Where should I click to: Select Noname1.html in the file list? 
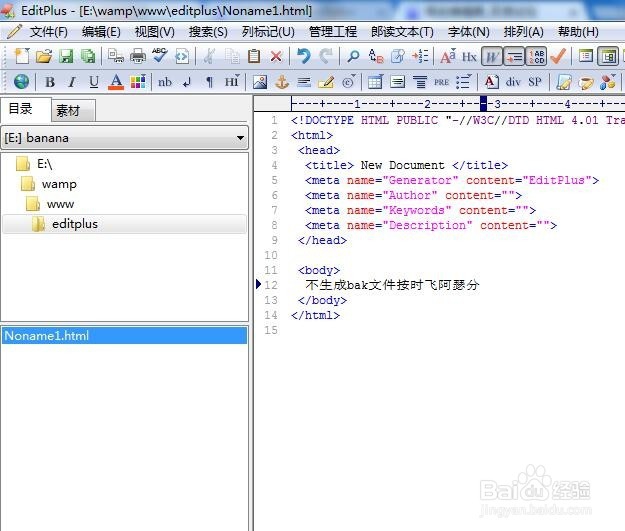click(124, 336)
